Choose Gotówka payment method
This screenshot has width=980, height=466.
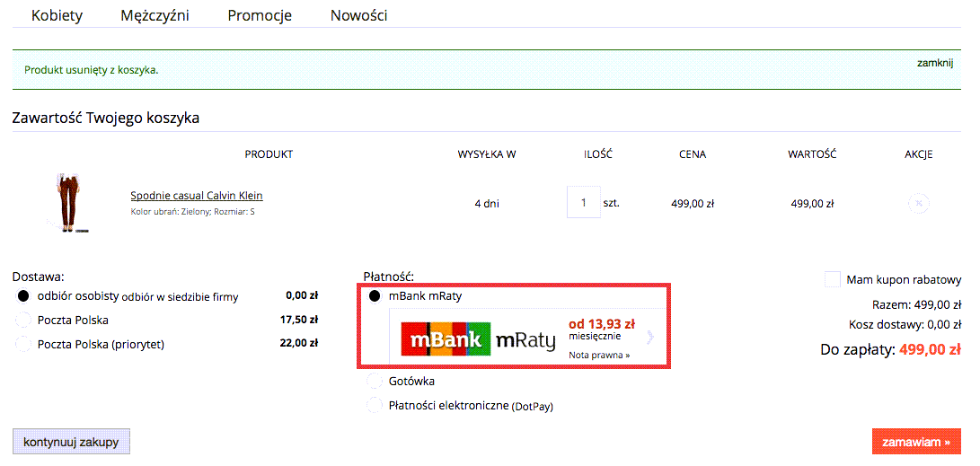tap(375, 382)
